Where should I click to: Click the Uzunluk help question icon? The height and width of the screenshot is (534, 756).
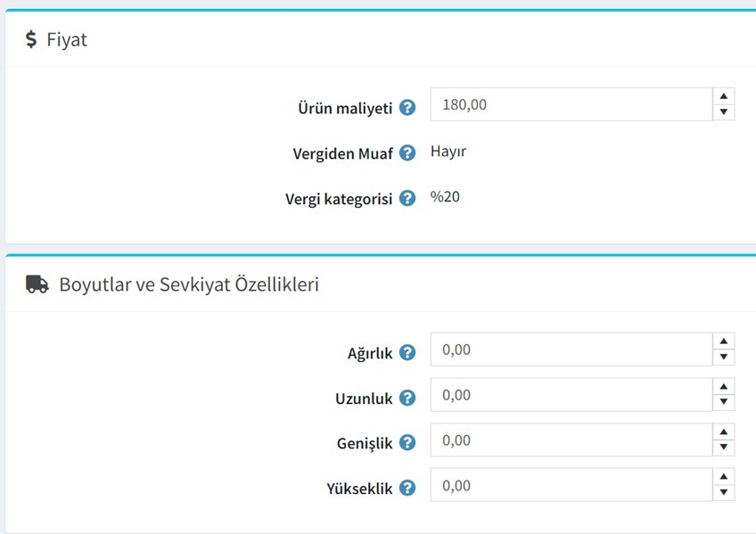407,398
